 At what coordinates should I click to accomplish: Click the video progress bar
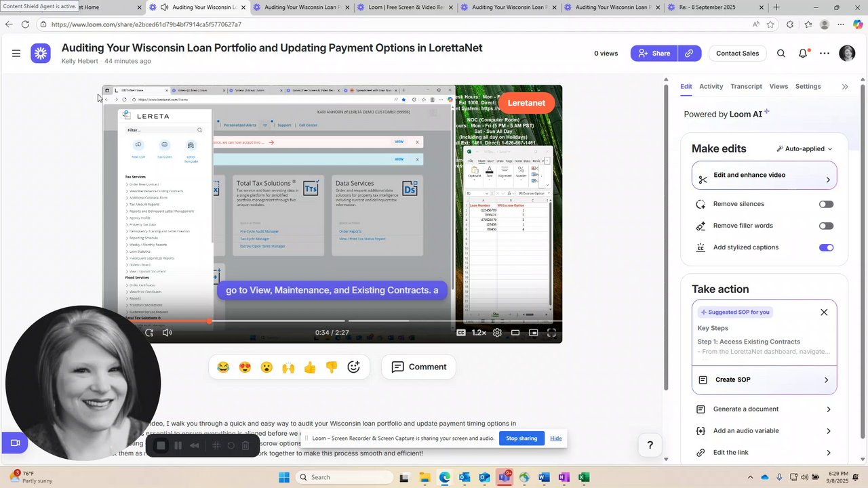(x=332, y=321)
